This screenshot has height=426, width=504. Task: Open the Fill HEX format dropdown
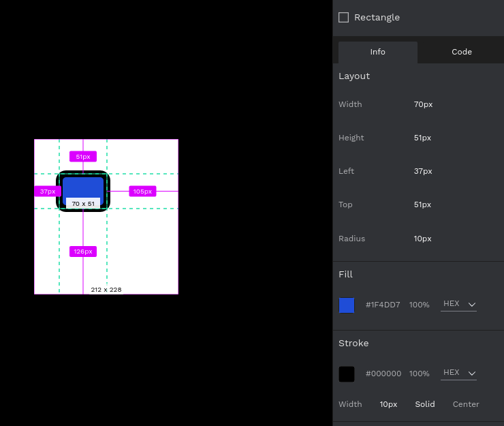click(458, 304)
